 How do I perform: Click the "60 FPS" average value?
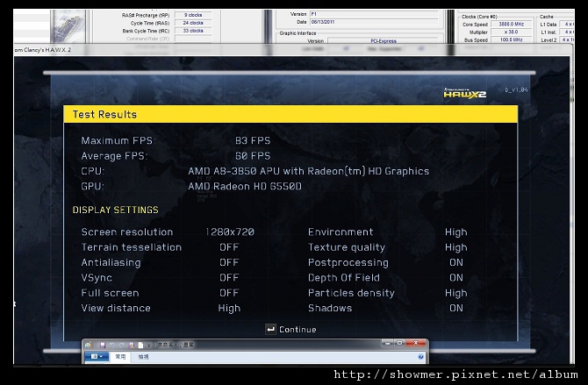(x=253, y=156)
